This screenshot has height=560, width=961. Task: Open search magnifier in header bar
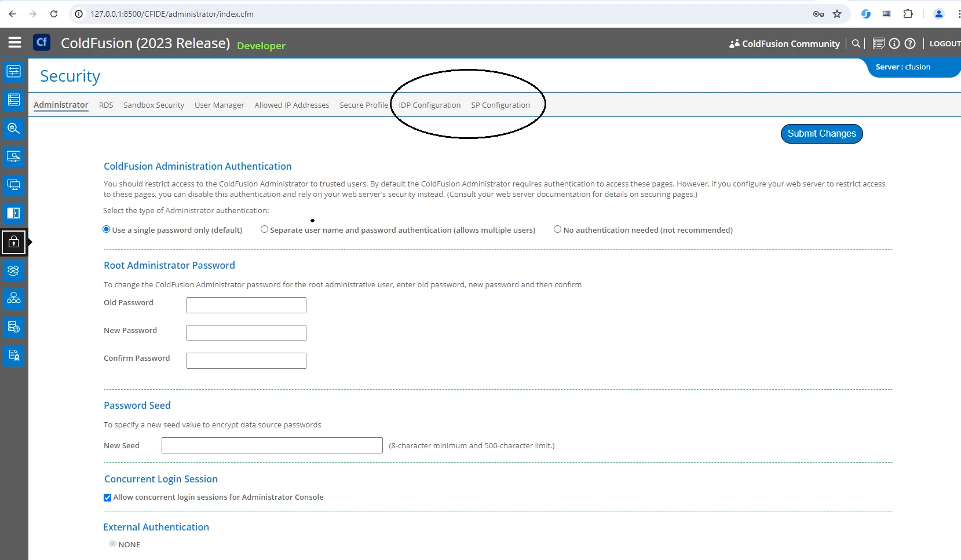click(x=856, y=43)
